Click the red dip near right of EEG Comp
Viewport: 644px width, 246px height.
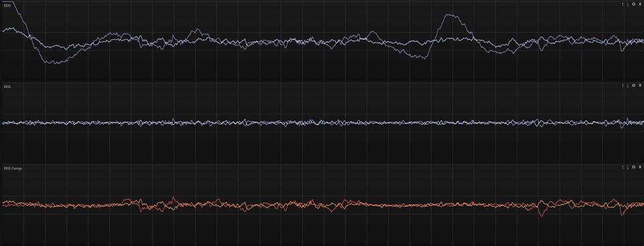click(x=541, y=215)
